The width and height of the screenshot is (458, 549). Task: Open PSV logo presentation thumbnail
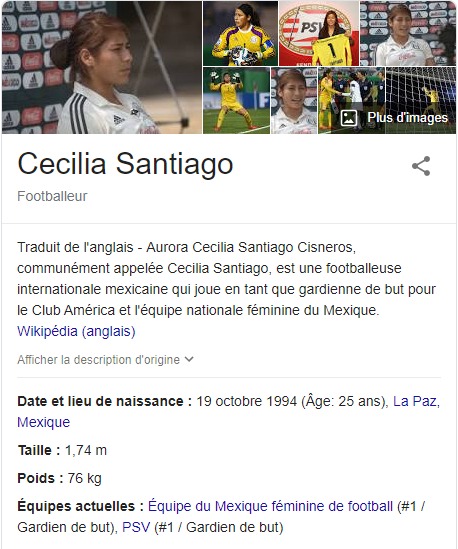click(x=319, y=34)
